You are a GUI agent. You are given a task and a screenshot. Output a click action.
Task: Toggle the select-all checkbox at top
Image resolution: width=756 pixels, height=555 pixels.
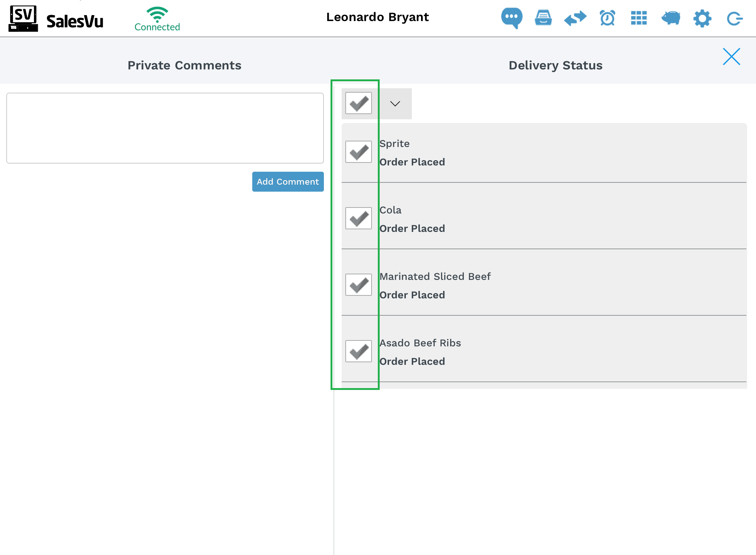click(358, 103)
